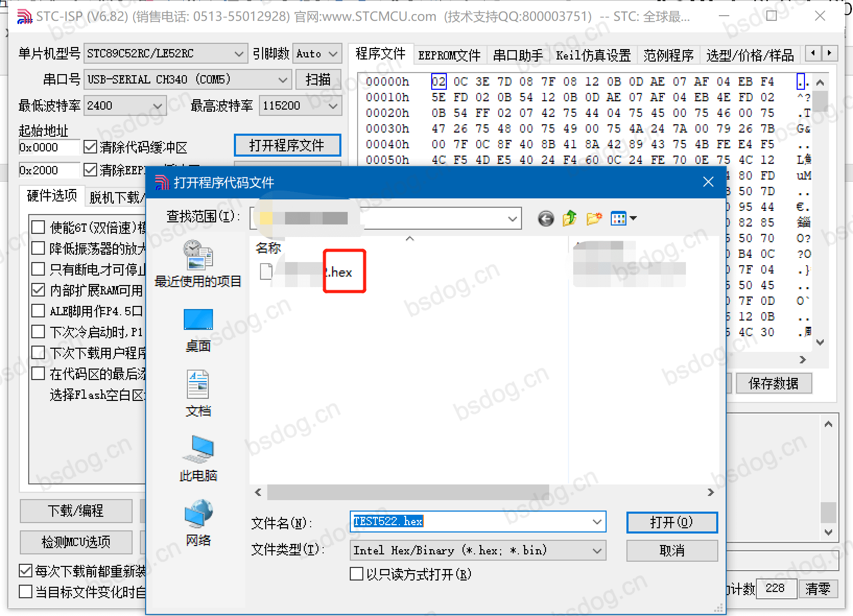The image size is (853, 616).
Task: Open 最高波特率 115200 dropdown
Action: coord(300,105)
